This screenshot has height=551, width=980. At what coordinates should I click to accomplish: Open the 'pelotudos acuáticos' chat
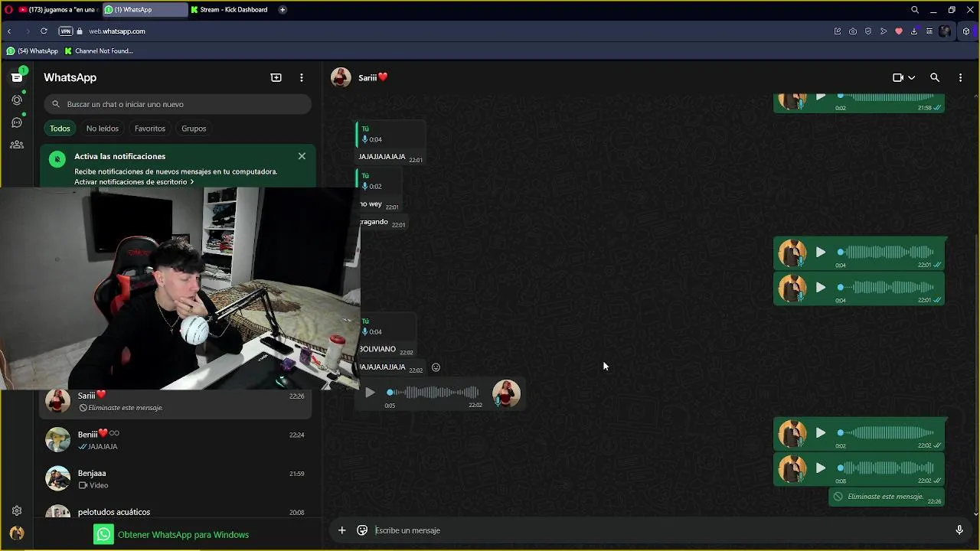pos(176,512)
